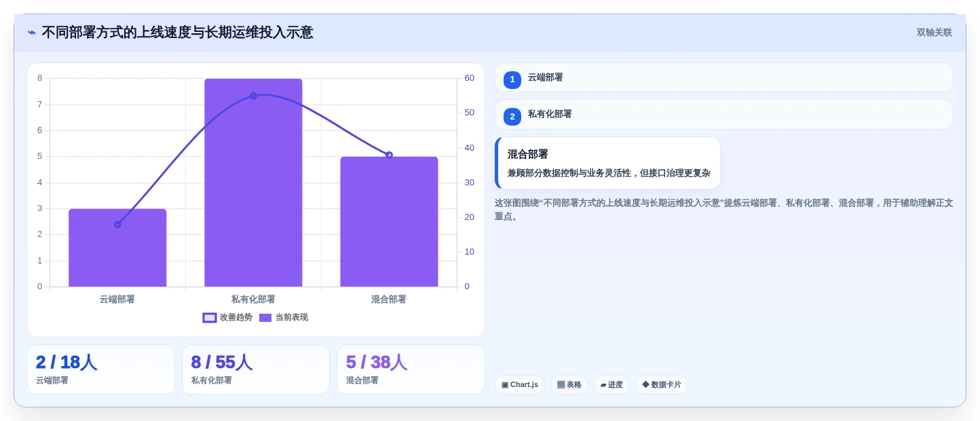The width and height of the screenshot is (980, 421).
Task: Click the Chart.js tag
Action: (x=520, y=385)
